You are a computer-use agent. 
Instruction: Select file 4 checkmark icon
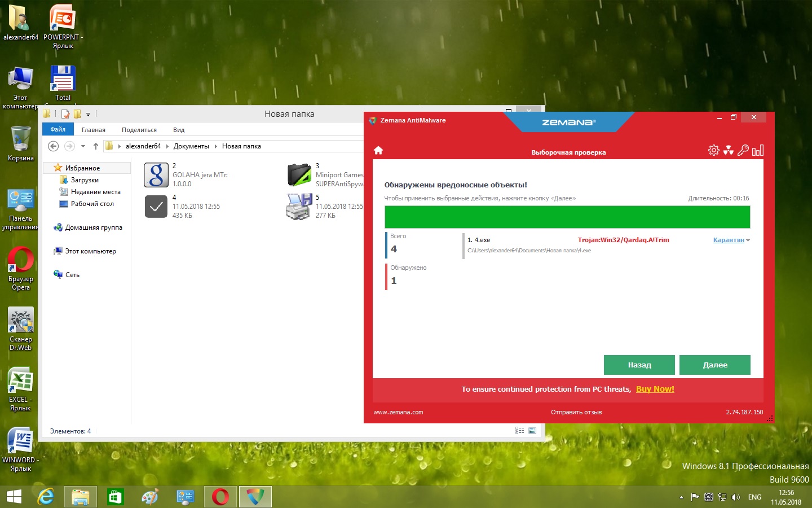click(x=156, y=207)
